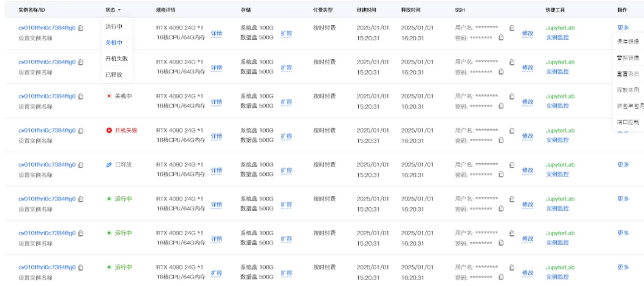Select 保存镜像 from the 更多 menu
Image resolution: width=644 pixels, height=286 pixels.
tap(628, 41)
